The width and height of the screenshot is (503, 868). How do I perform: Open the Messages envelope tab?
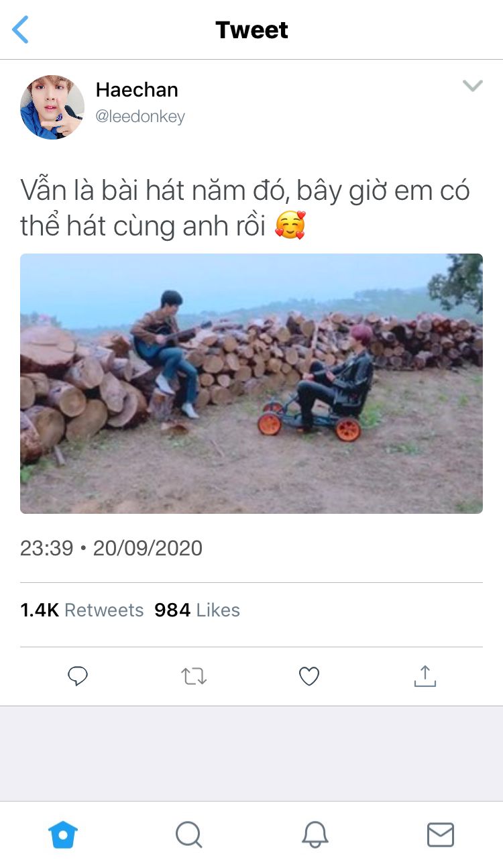[x=441, y=835]
